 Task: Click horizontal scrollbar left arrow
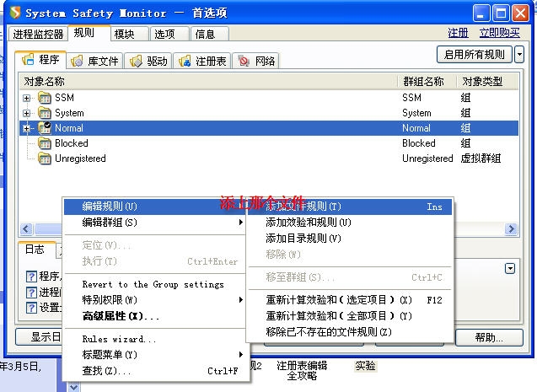(26, 228)
